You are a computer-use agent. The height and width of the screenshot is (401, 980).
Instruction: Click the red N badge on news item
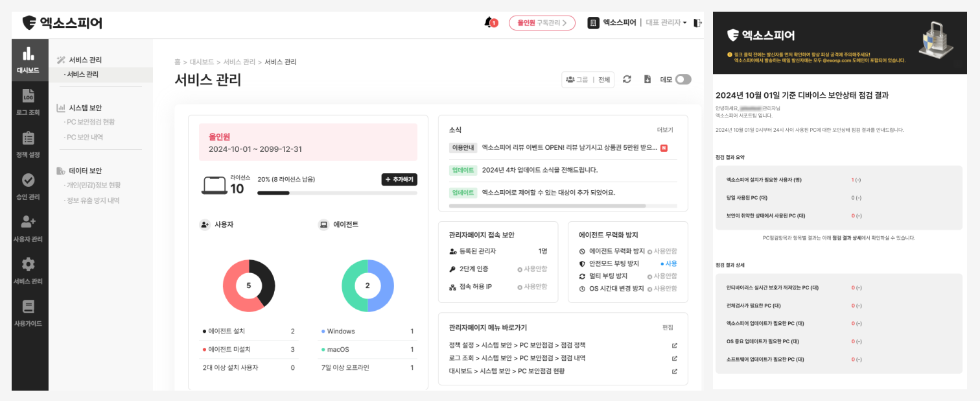(x=664, y=148)
